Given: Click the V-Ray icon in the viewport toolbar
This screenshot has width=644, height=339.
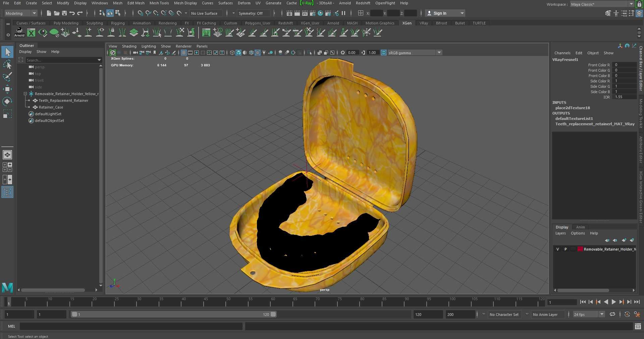Looking at the screenshot, I should tap(113, 53).
